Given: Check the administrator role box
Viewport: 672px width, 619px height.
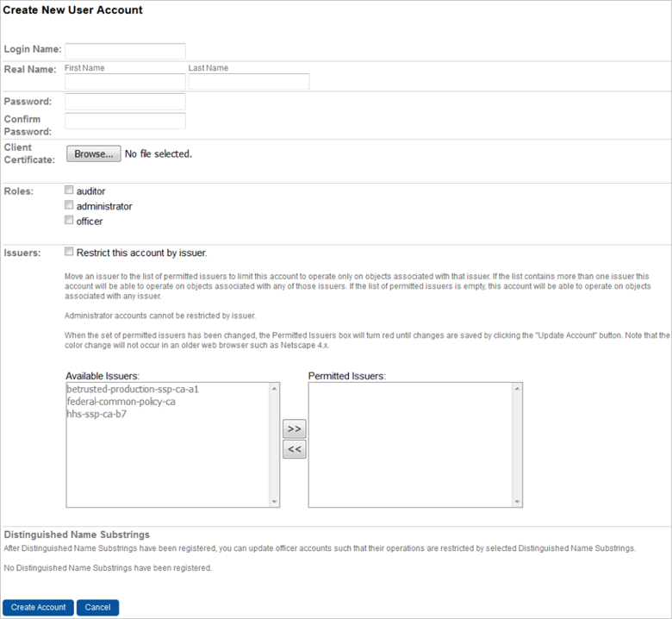Looking at the screenshot, I should [69, 206].
